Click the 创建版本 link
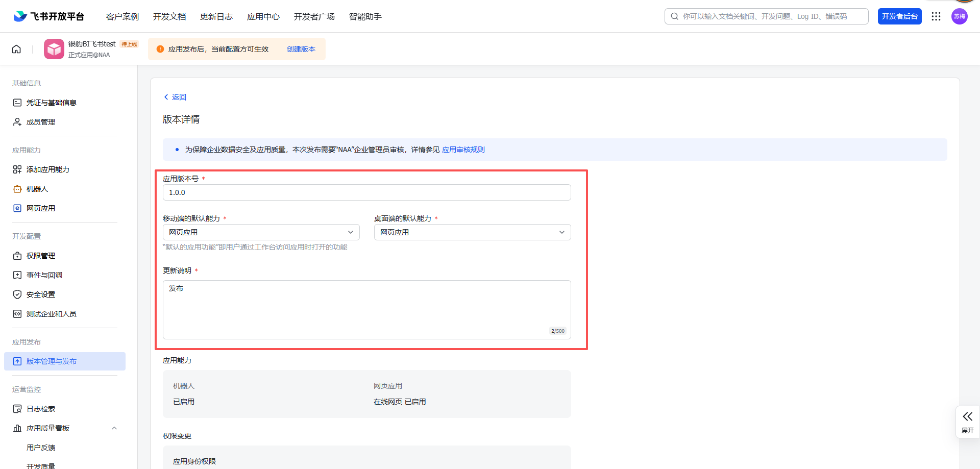 click(301, 49)
